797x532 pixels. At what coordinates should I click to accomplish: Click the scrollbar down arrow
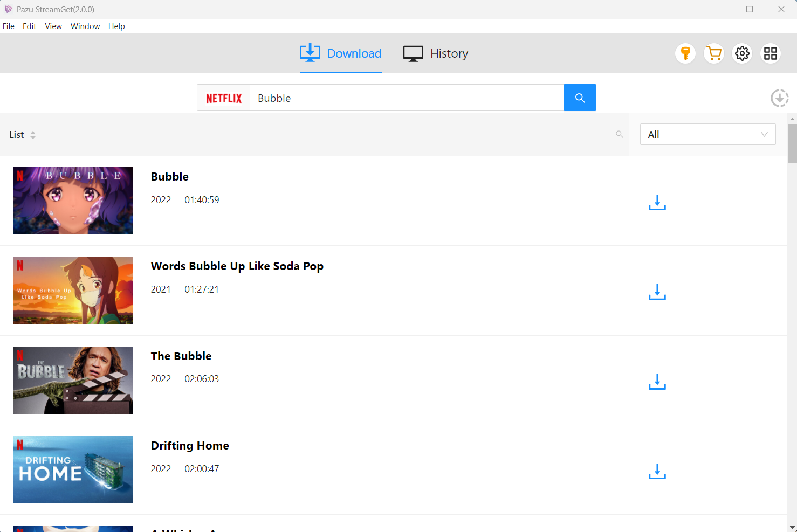[792, 527]
